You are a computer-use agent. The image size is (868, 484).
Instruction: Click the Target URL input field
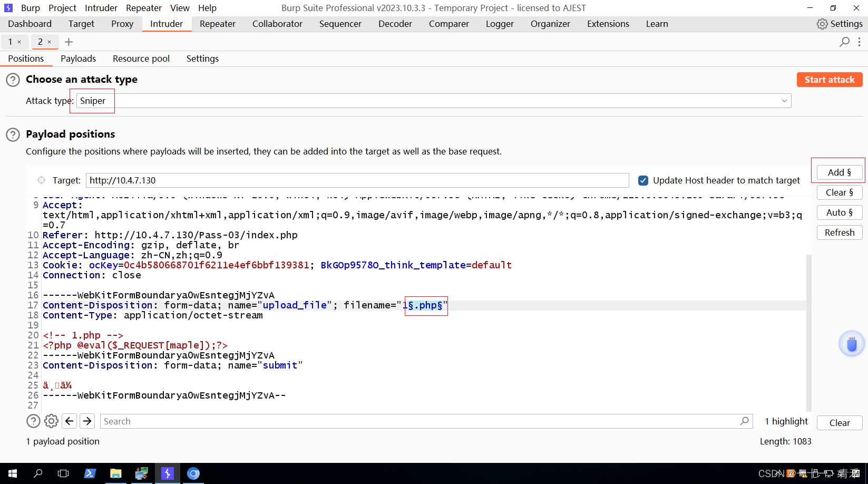357,180
